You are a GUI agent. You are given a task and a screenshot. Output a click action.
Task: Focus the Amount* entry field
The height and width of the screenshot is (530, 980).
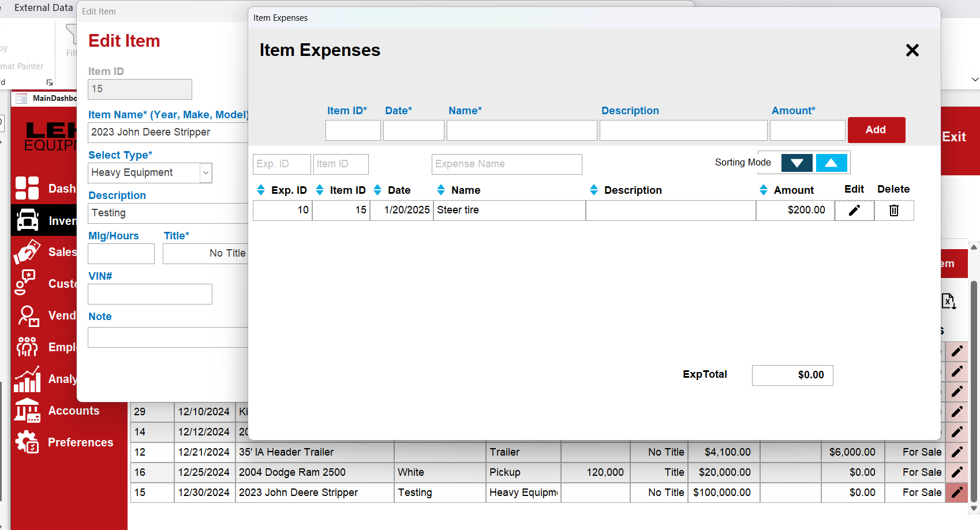[807, 130]
